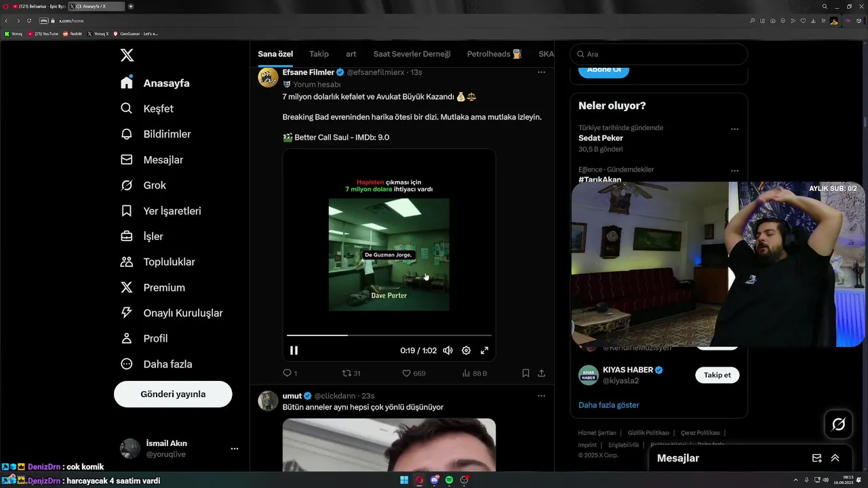Open Efsane Filmler profile avatar
This screenshot has width=868, height=488.
pyautogui.click(x=268, y=77)
